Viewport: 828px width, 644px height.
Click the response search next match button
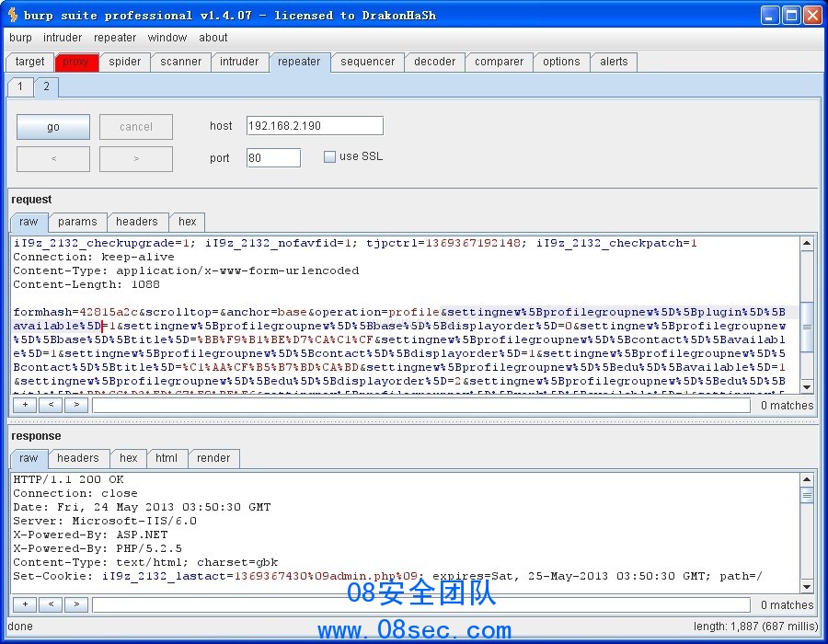(76, 604)
